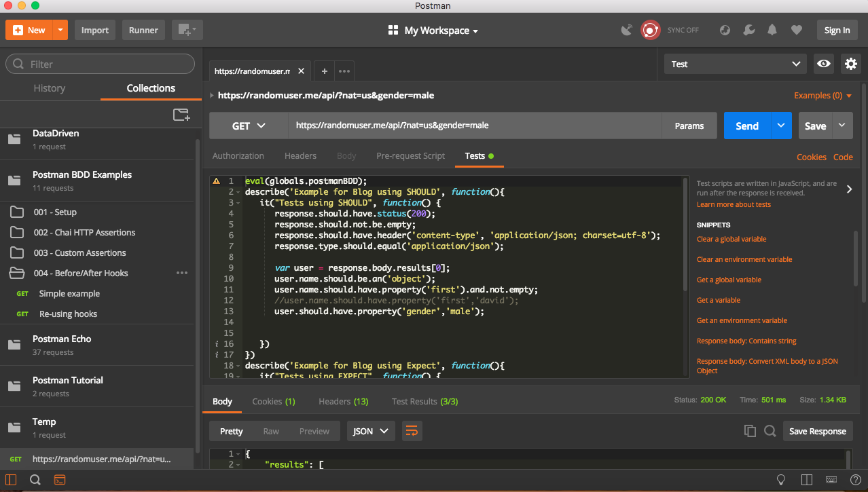Click the new collection folder icon
Screen dimensions: 868x492
click(x=181, y=115)
